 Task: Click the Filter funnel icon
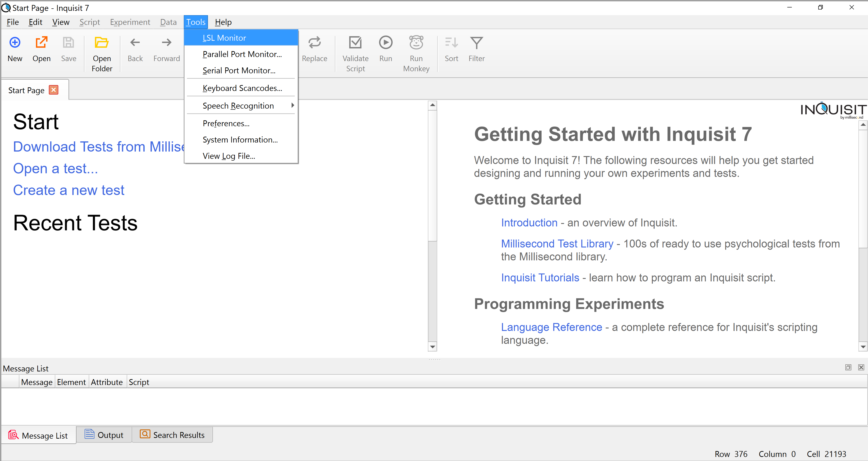[476, 43]
